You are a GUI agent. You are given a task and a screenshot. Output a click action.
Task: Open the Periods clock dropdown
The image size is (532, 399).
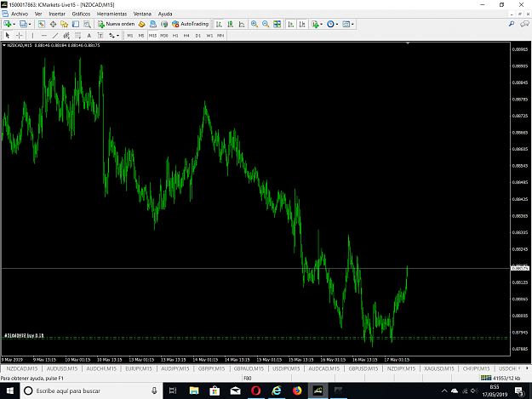coord(332,24)
